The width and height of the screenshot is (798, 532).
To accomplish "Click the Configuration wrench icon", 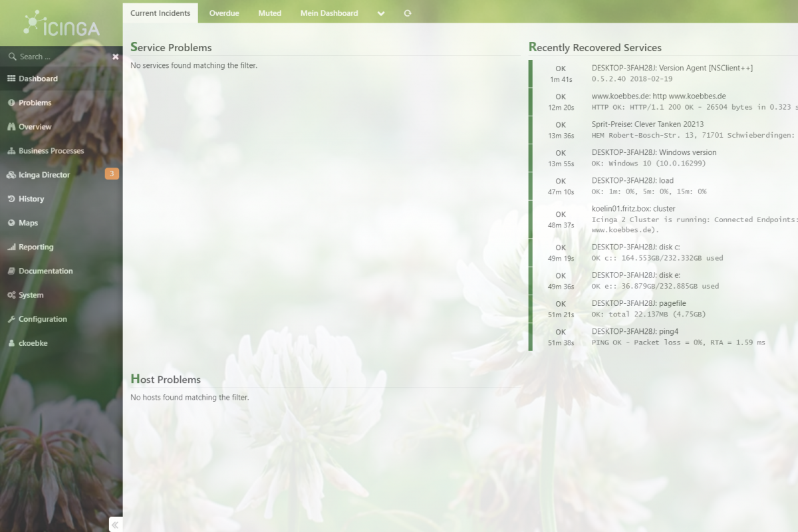I will tap(11, 319).
